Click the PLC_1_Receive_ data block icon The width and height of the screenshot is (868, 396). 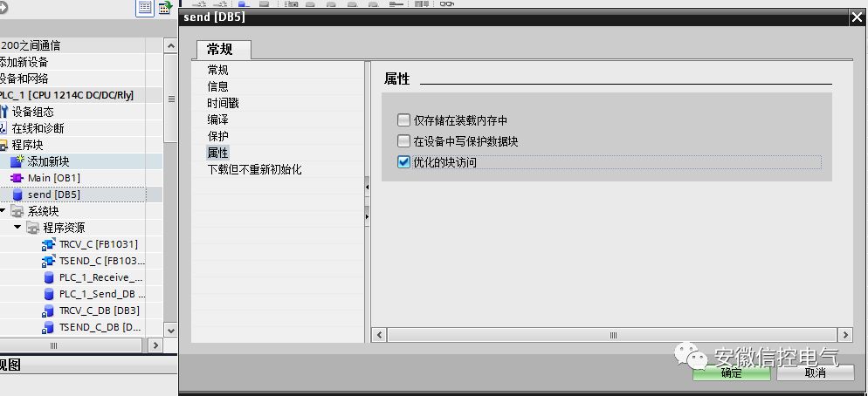(x=49, y=277)
